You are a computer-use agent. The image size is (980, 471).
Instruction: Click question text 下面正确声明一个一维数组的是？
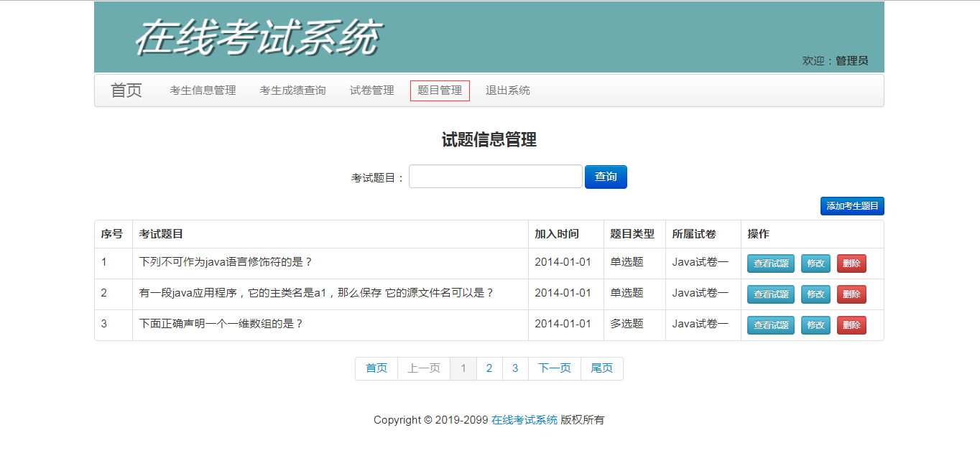pyautogui.click(x=221, y=324)
